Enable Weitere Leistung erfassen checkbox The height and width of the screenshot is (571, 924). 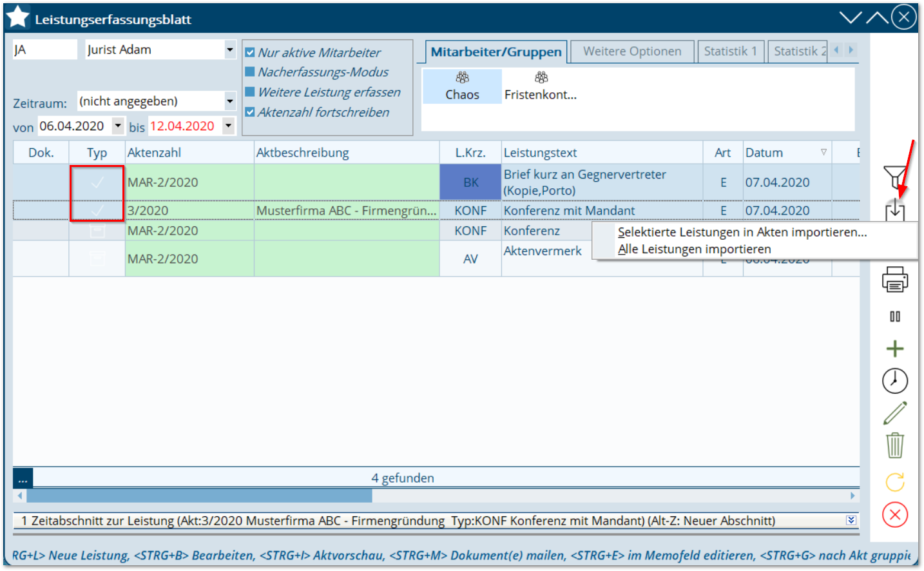point(250,92)
